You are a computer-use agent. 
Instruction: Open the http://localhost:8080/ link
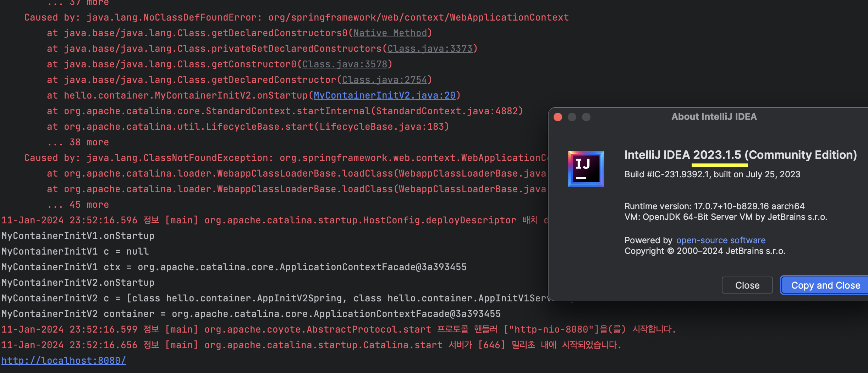coord(64,360)
